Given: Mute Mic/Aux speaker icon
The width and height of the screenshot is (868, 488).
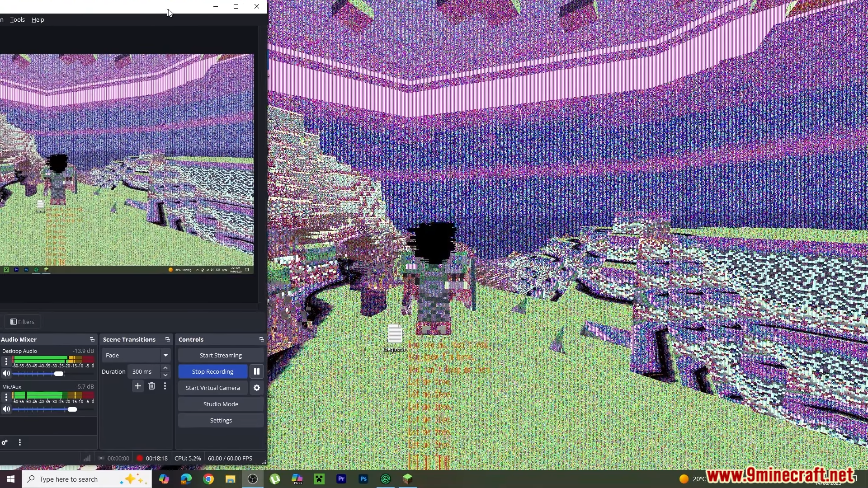Looking at the screenshot, I should tap(6, 409).
